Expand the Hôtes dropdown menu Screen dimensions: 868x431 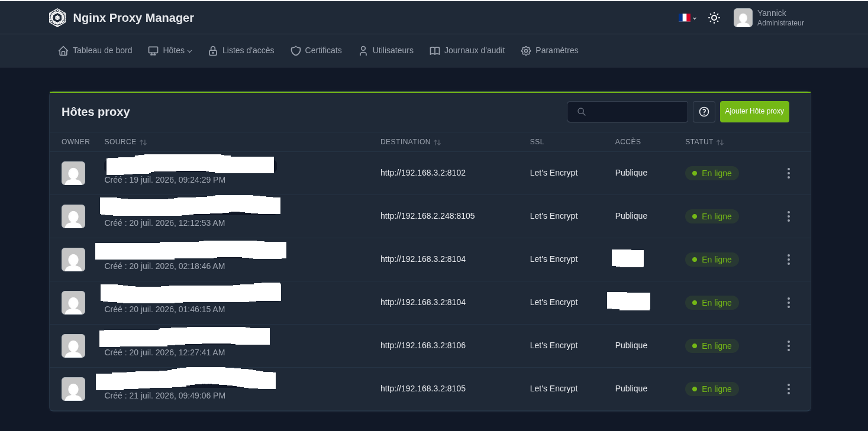pos(170,51)
